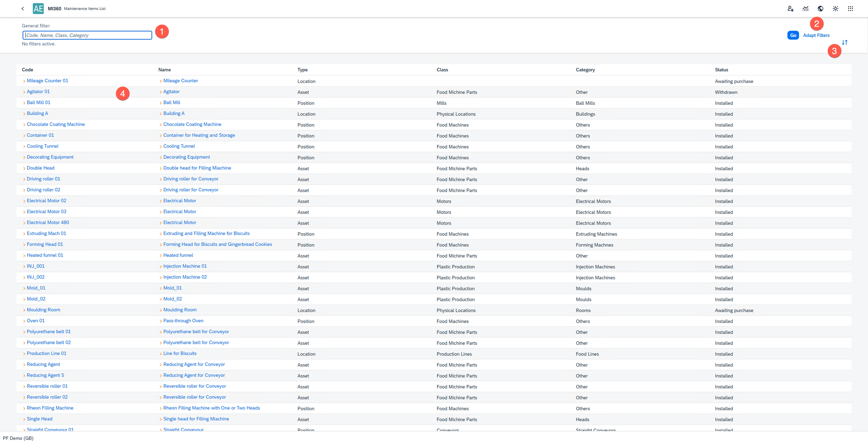The image size is (868, 443).
Task: Expand the chevron beside Ball Mill name
Action: [x=161, y=103]
